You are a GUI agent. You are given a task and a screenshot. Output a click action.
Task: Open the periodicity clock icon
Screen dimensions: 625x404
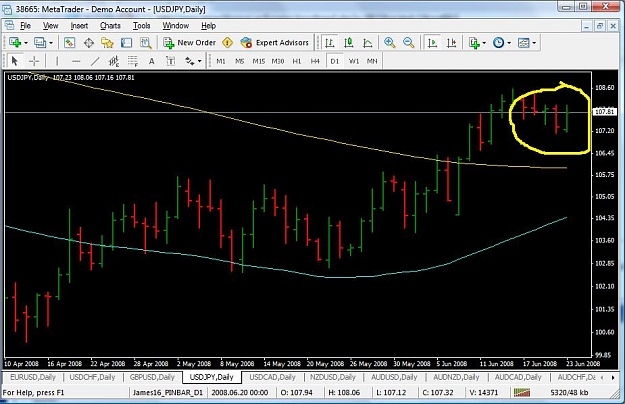(x=498, y=43)
